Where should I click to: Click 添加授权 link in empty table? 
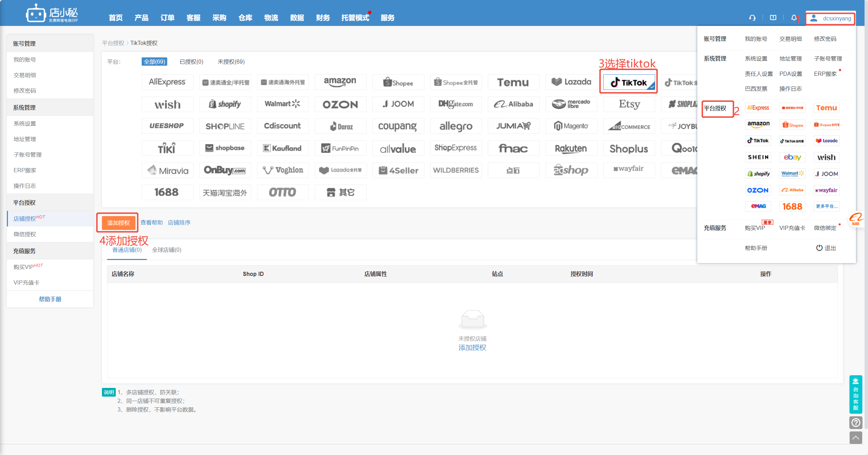pos(472,347)
